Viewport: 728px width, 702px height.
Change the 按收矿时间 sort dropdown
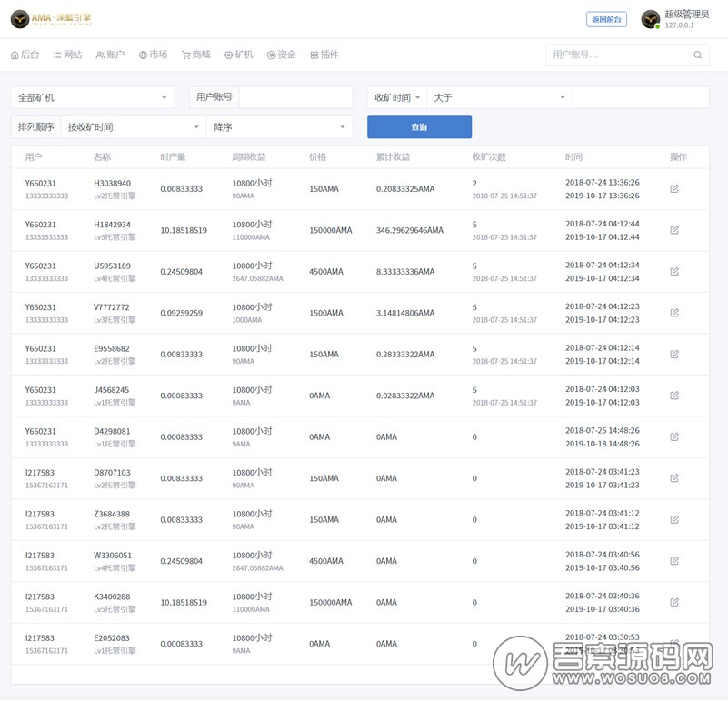[134, 127]
